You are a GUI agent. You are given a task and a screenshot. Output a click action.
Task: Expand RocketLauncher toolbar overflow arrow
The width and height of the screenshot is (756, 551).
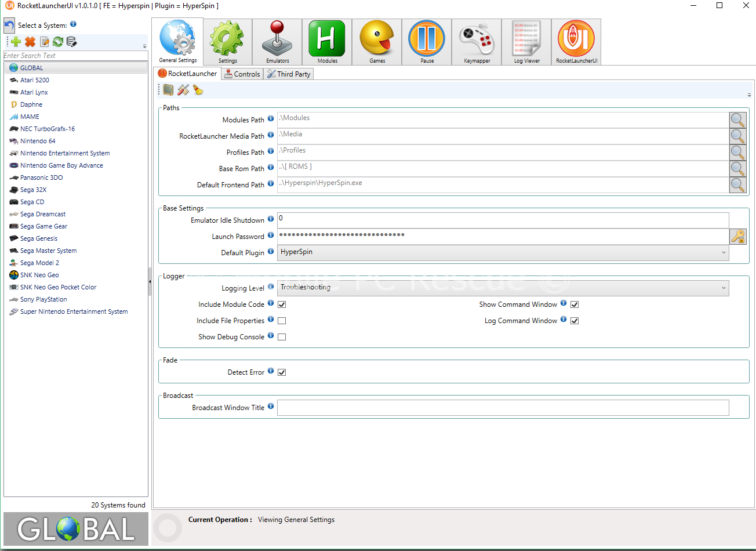pyautogui.click(x=749, y=95)
